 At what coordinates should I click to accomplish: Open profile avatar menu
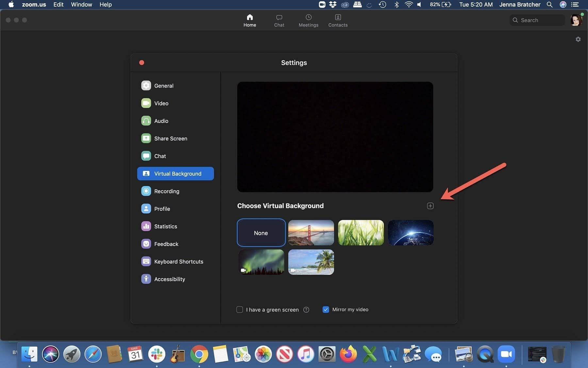[576, 20]
